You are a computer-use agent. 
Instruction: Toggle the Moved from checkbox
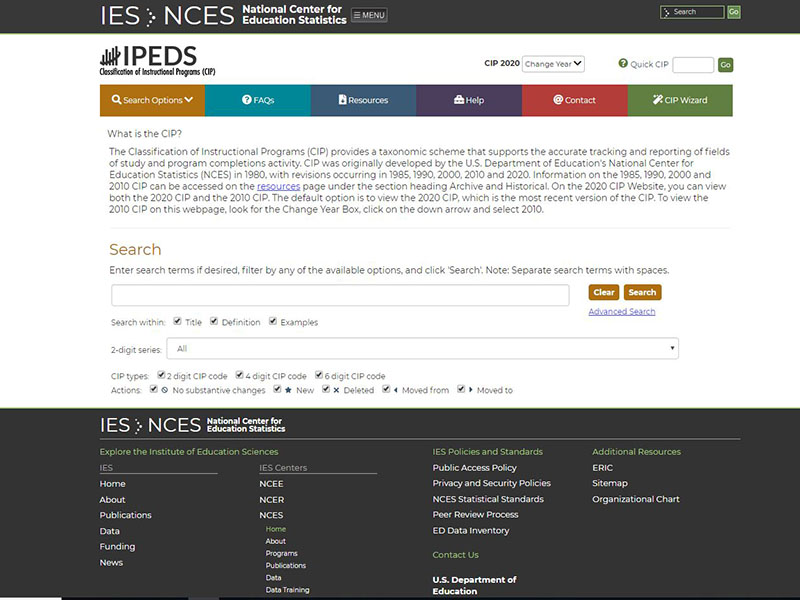pyautogui.click(x=386, y=389)
